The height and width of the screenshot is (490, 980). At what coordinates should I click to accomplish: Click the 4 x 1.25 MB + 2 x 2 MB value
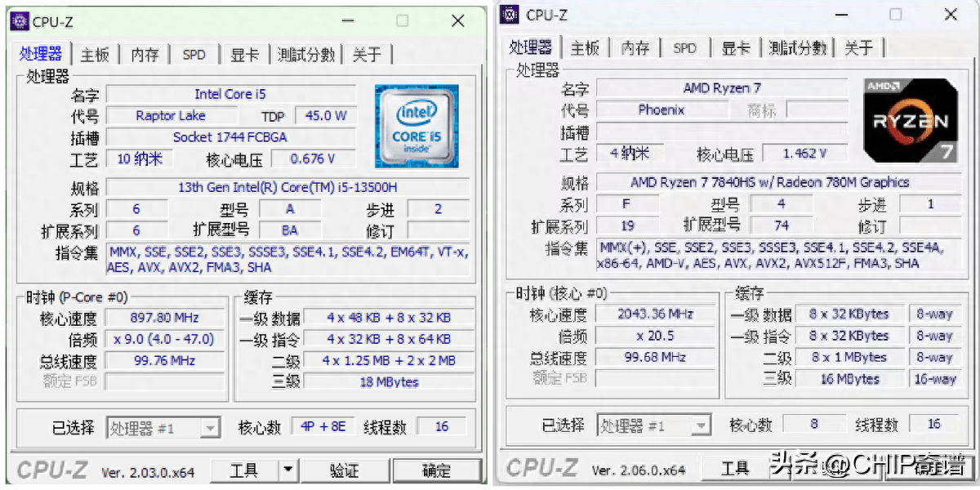[x=389, y=360]
